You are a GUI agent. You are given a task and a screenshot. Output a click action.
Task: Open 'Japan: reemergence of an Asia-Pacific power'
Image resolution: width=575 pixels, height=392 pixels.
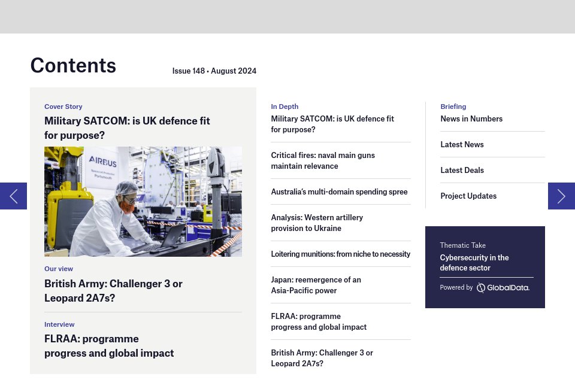tap(316, 285)
